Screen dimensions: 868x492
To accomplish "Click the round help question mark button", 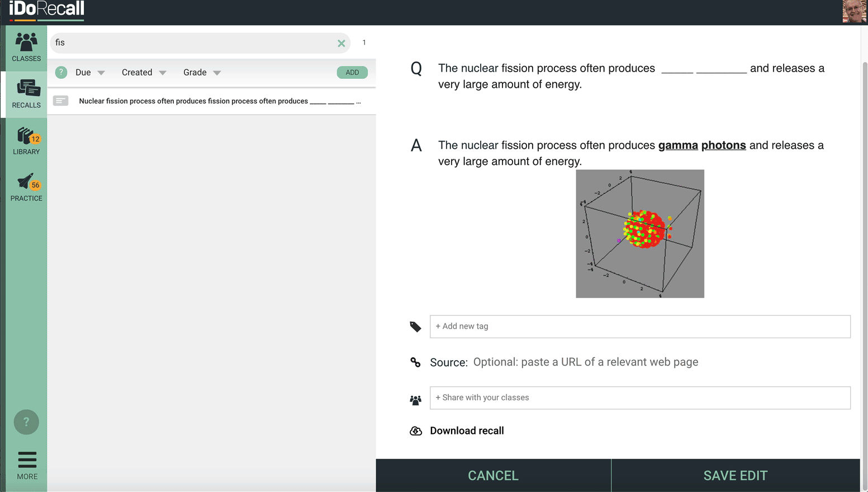I will click(x=26, y=422).
